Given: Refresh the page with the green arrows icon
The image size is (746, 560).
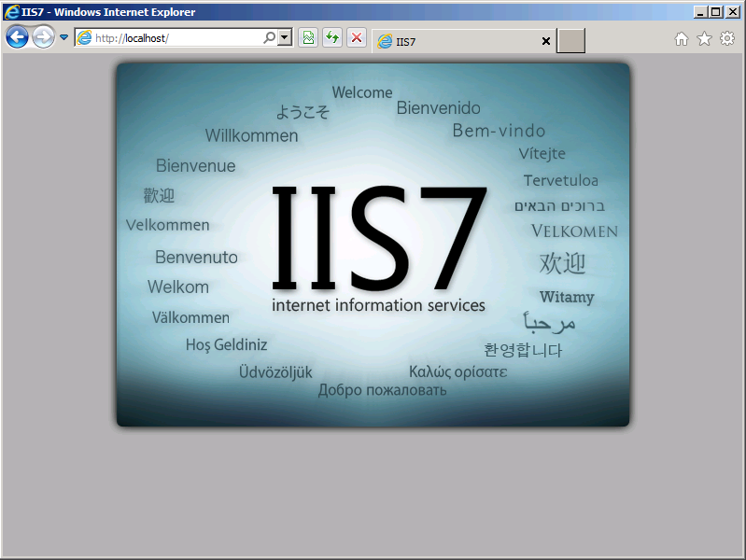Looking at the screenshot, I should [332, 37].
